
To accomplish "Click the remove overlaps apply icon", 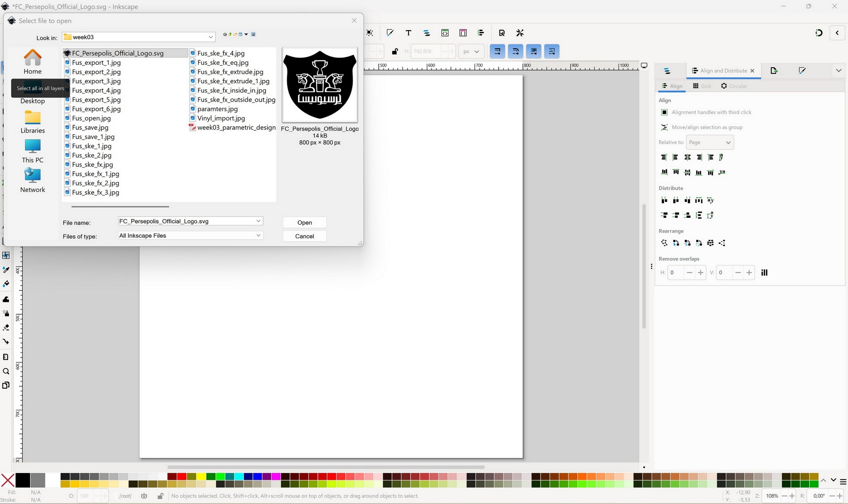I will coord(764,272).
